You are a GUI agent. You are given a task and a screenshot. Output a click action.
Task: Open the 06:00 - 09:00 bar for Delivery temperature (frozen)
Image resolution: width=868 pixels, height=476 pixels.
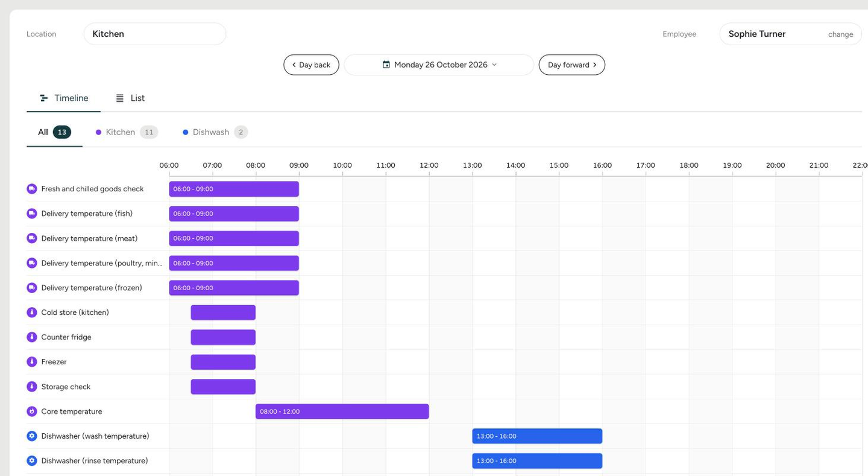pos(234,288)
